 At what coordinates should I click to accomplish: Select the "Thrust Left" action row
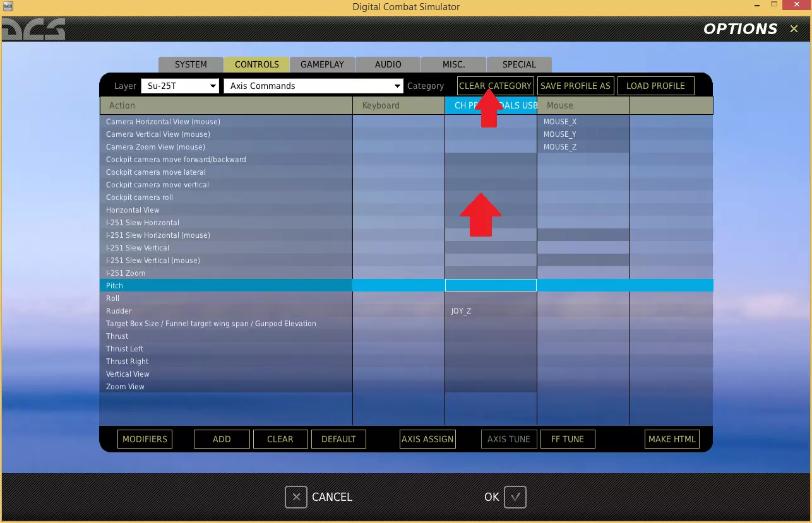[x=226, y=349]
